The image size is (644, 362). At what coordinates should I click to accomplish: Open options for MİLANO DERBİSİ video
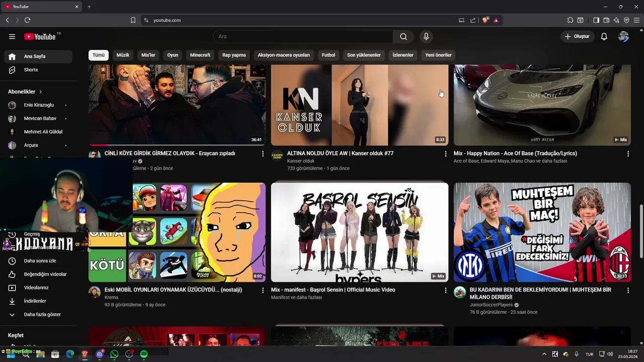tap(628, 290)
